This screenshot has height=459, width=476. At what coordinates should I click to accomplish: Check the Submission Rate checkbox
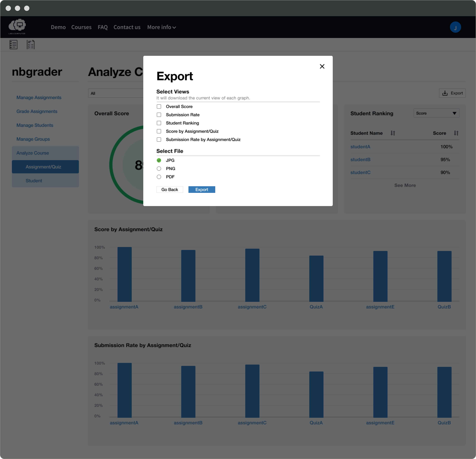click(x=159, y=115)
